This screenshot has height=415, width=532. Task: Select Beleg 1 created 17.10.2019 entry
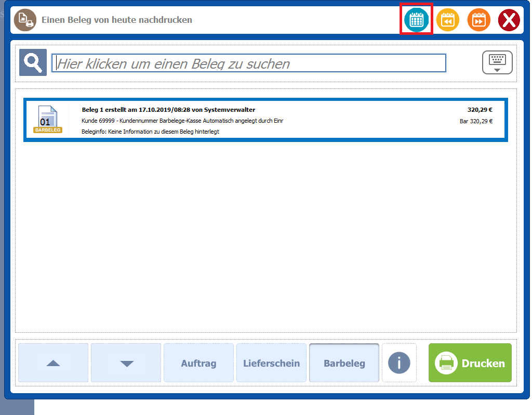[168, 110]
